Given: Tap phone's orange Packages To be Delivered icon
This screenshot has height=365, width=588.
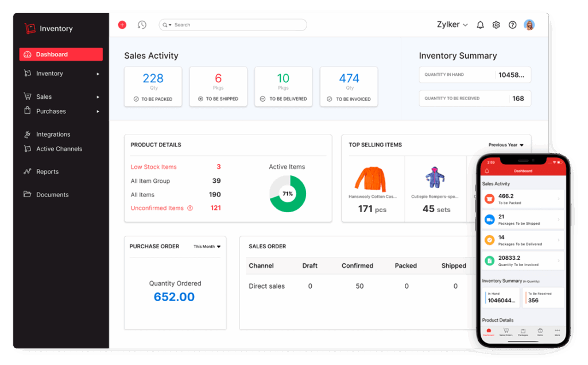Looking at the screenshot, I should pyautogui.click(x=489, y=240).
